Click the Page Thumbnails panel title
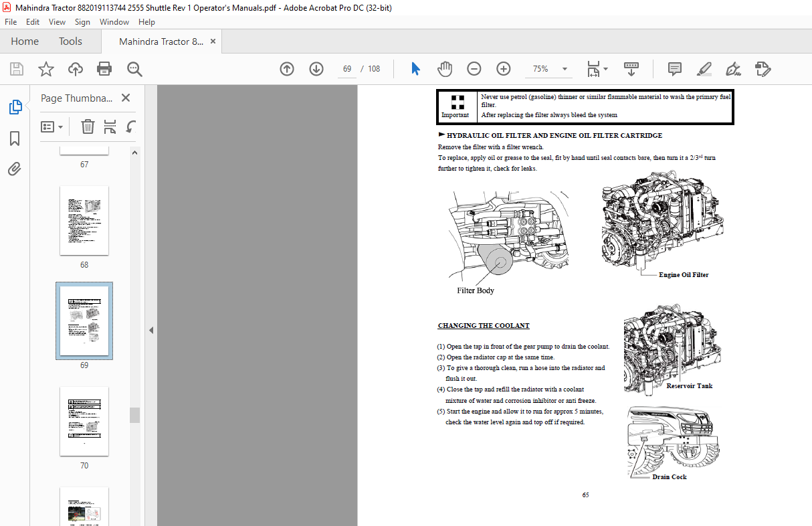812x526 pixels. point(77,98)
